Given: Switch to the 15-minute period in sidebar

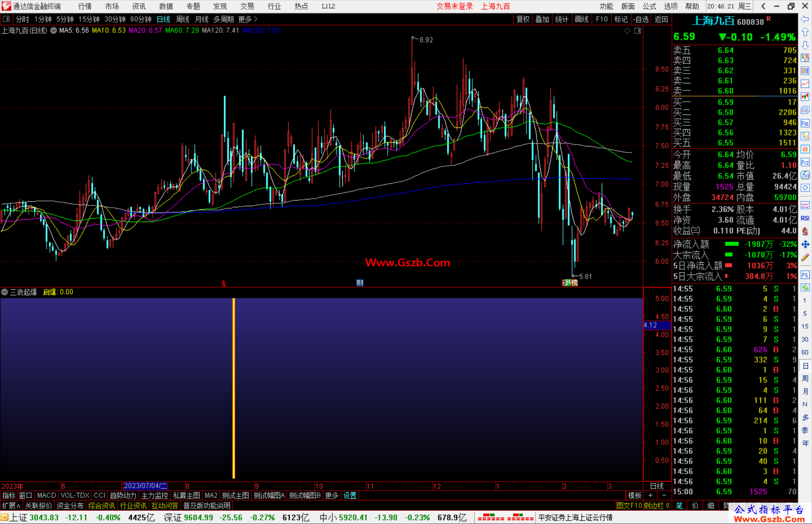Looking at the screenshot, I should (805, 326).
